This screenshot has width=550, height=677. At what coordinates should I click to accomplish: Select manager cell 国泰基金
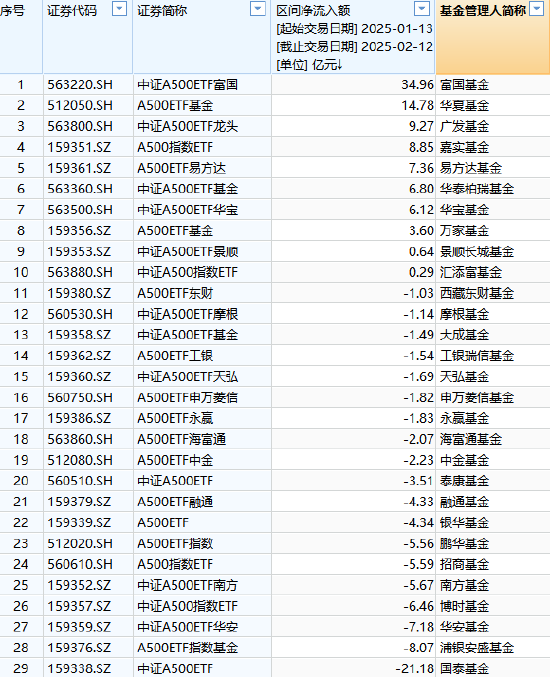point(493,668)
